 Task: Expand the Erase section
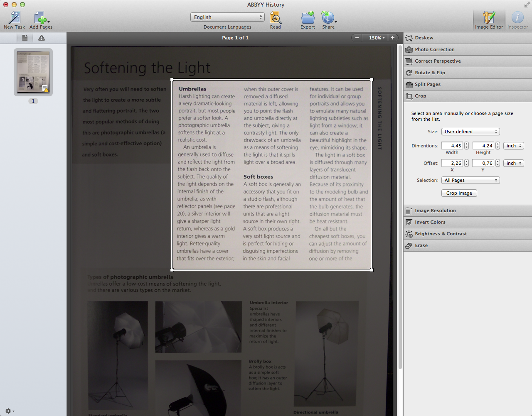[421, 245]
